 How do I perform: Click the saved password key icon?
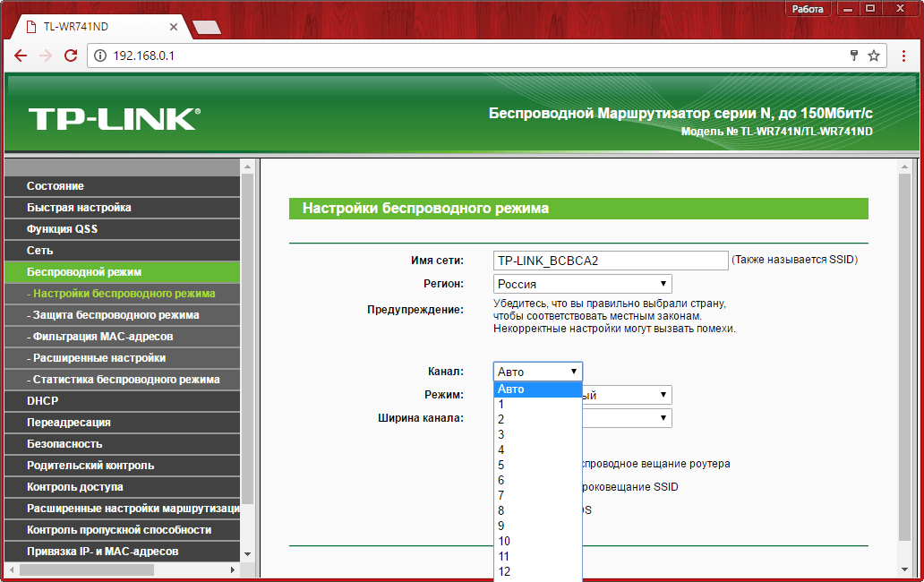point(854,56)
